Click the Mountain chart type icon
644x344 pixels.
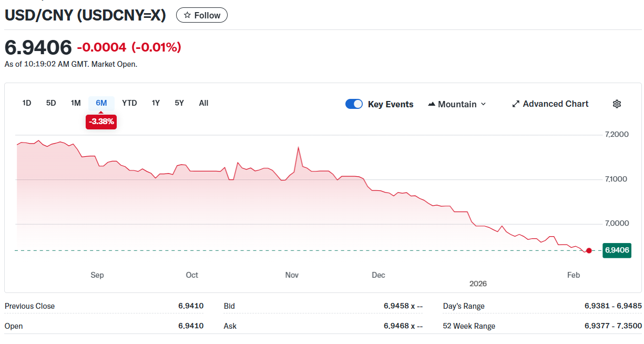pos(432,104)
